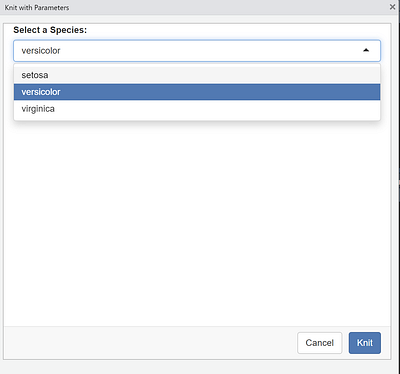Click the 'Select a Species:' label
This screenshot has height=374, width=400.
tap(50, 30)
